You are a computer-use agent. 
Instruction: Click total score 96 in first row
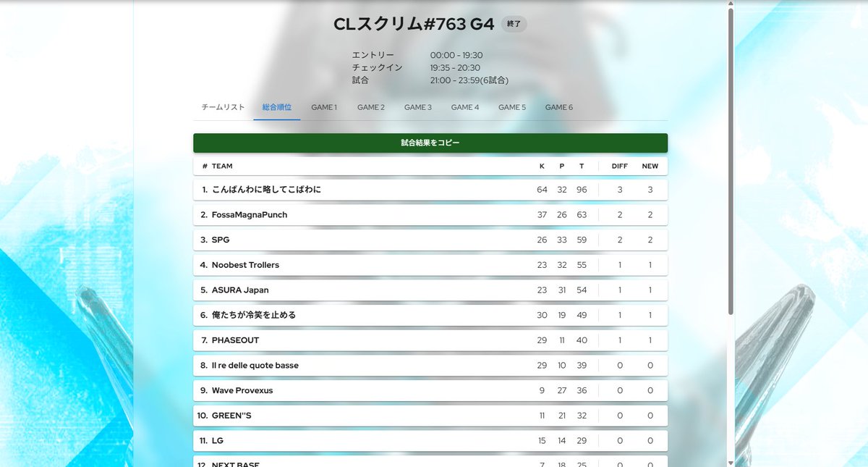582,190
